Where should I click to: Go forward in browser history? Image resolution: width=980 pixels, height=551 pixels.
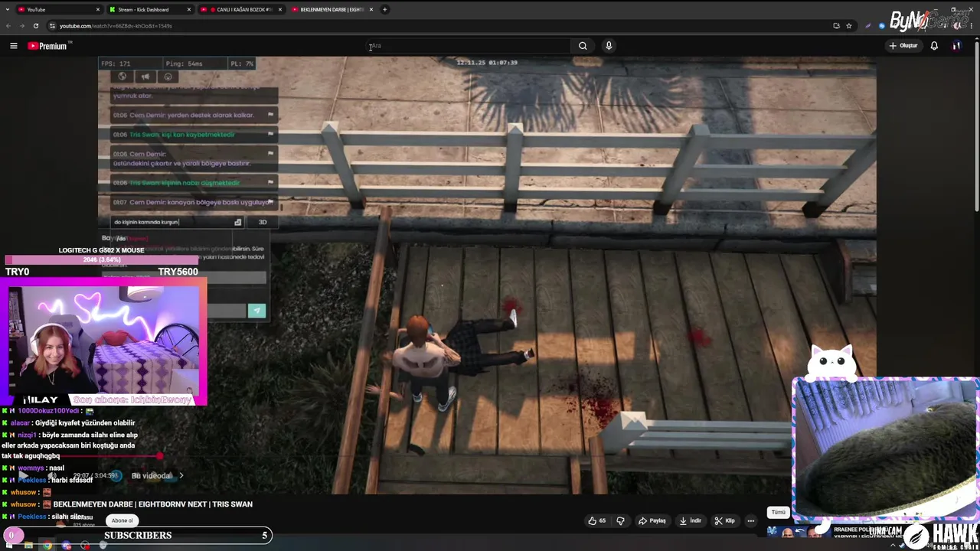21,26
